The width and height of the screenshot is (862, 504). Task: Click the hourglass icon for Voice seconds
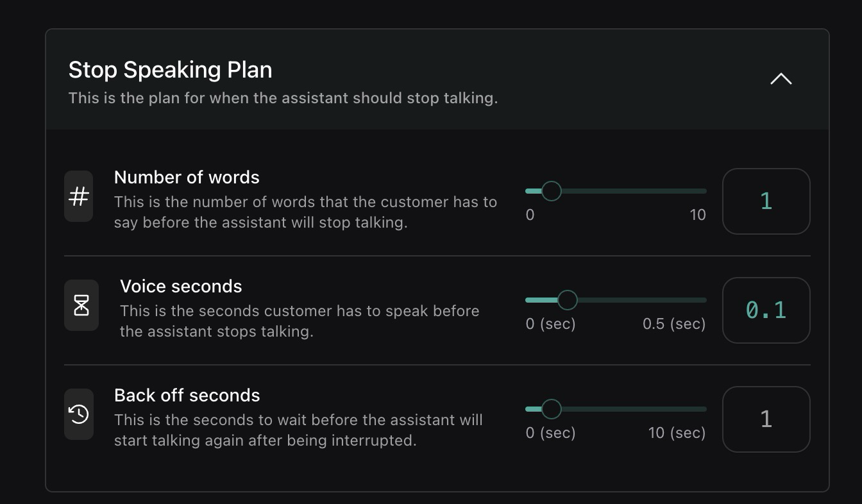click(81, 305)
